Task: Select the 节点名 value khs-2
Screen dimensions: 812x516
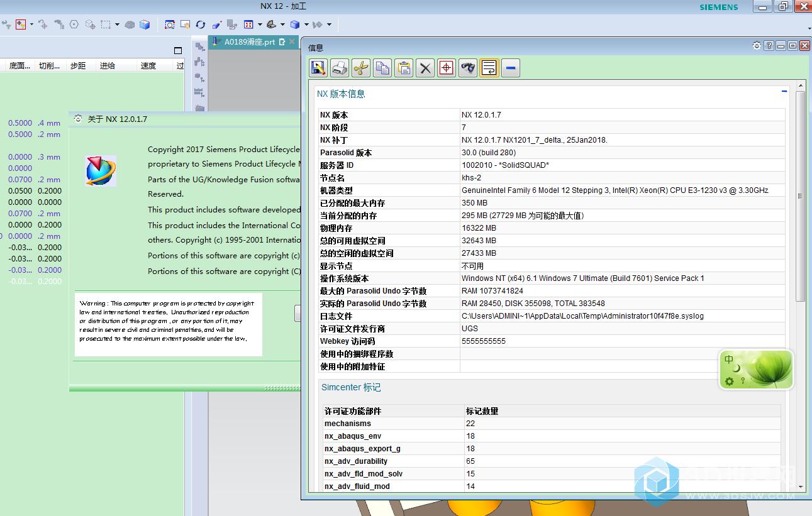Action: [471, 178]
